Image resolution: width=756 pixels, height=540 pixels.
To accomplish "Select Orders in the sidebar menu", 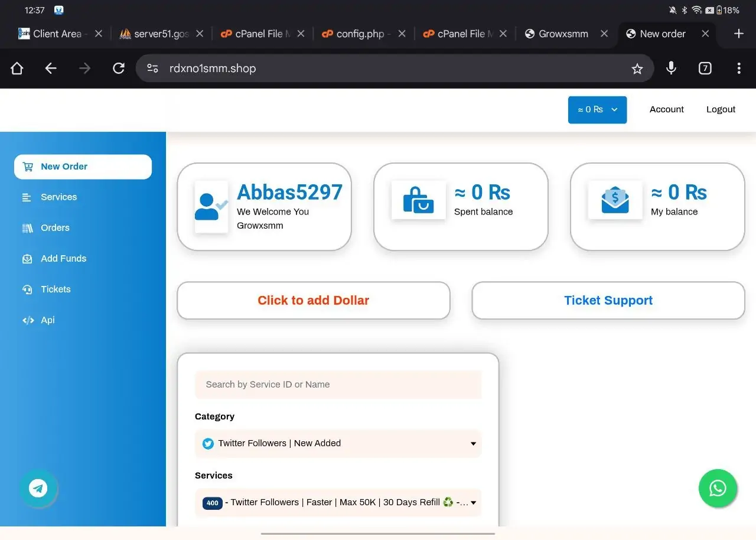I will [55, 228].
